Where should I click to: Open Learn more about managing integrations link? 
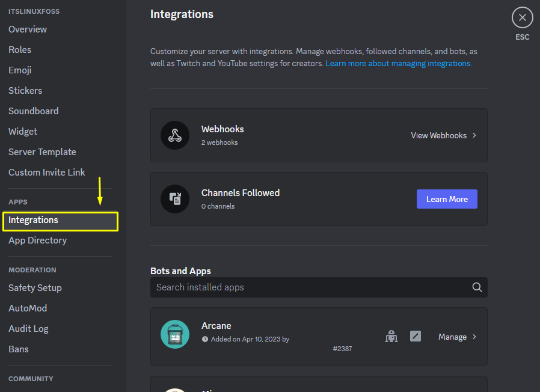[399, 63]
